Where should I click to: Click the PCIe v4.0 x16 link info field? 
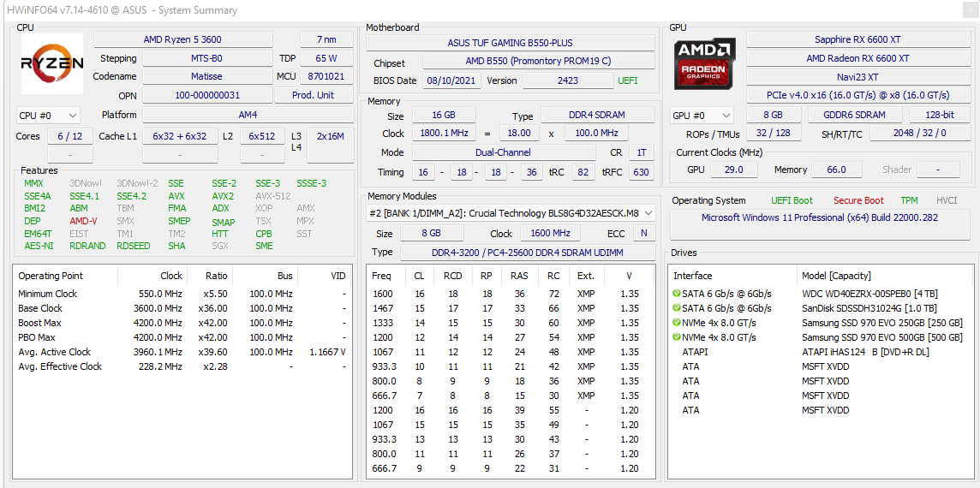click(857, 95)
